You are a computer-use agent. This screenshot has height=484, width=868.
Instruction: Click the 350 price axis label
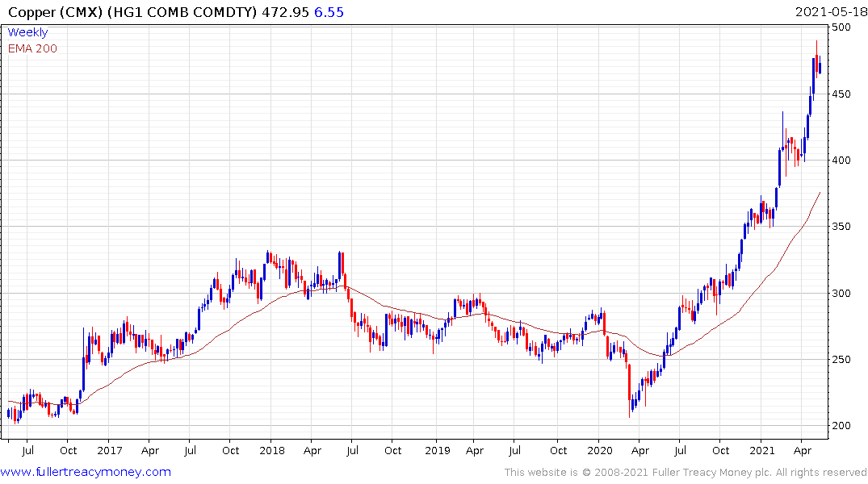841,227
